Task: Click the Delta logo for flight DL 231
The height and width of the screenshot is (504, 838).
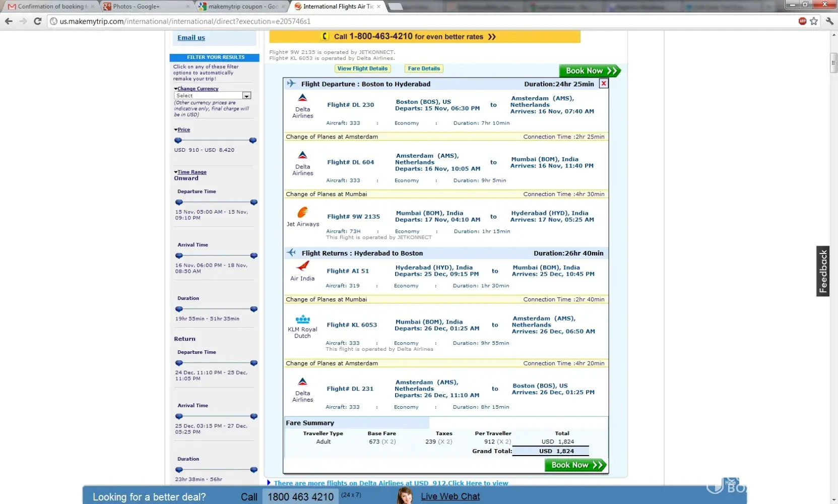Action: (302, 382)
